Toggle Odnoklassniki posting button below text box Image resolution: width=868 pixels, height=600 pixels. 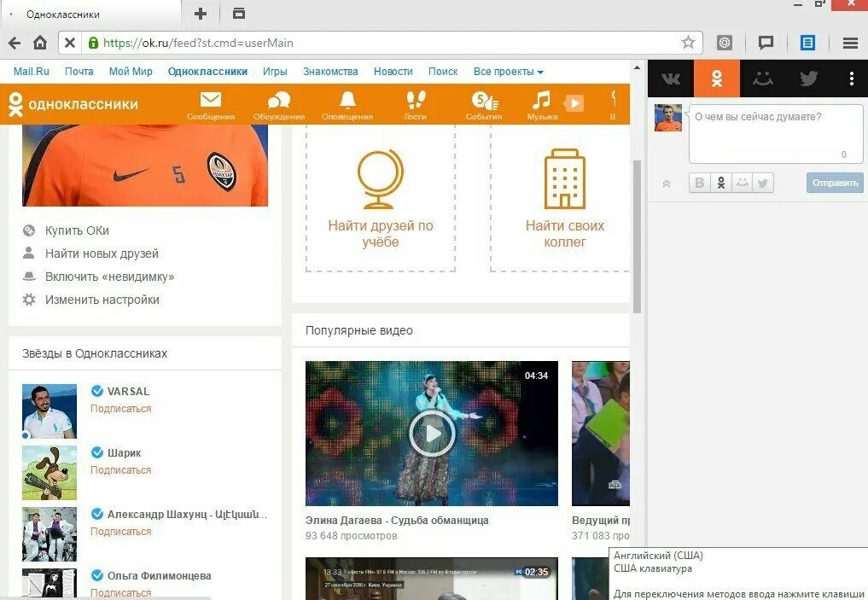[720, 183]
